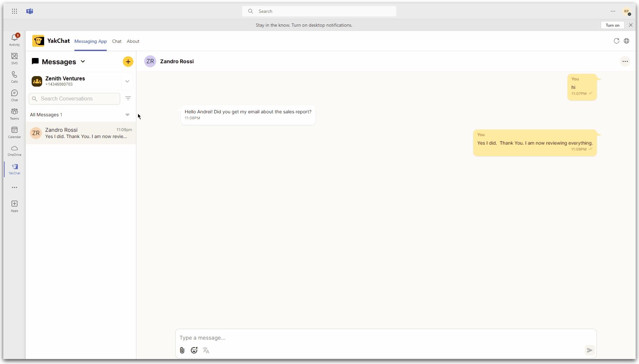Open Zandro Rossi conversation options menu
This screenshot has width=639, height=364.
(625, 61)
